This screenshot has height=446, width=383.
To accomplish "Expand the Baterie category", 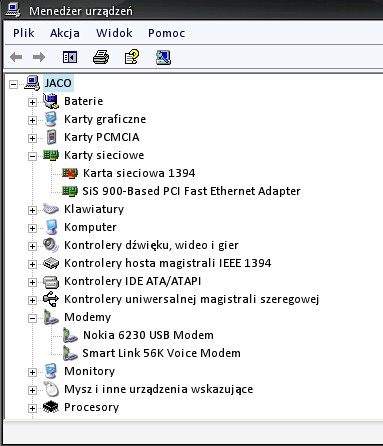I will 32,102.
